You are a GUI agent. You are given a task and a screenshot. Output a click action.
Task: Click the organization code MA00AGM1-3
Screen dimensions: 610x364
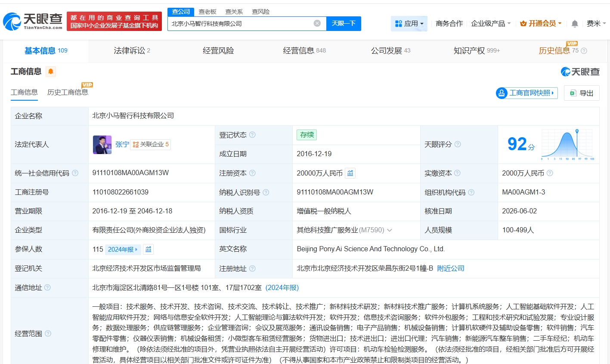(523, 192)
